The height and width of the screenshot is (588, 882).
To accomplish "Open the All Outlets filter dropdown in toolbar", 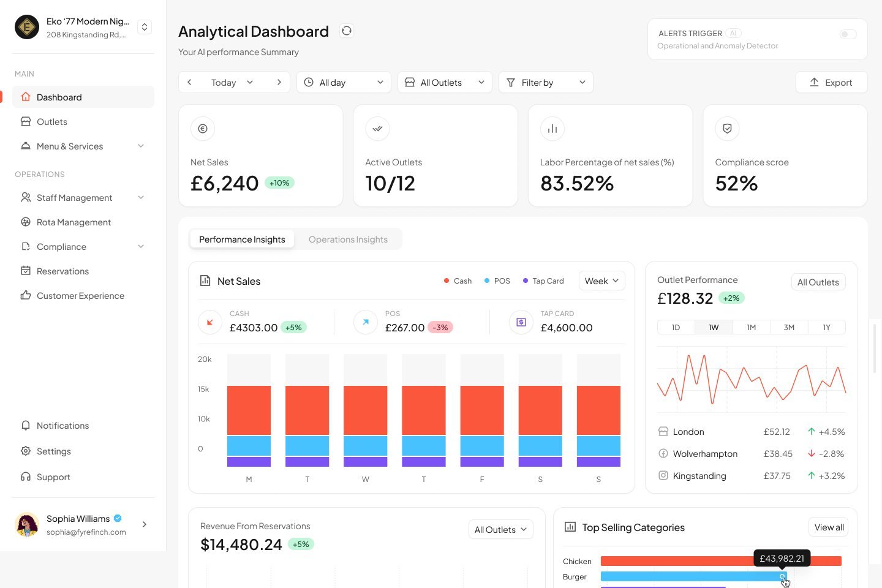I will click(x=445, y=82).
